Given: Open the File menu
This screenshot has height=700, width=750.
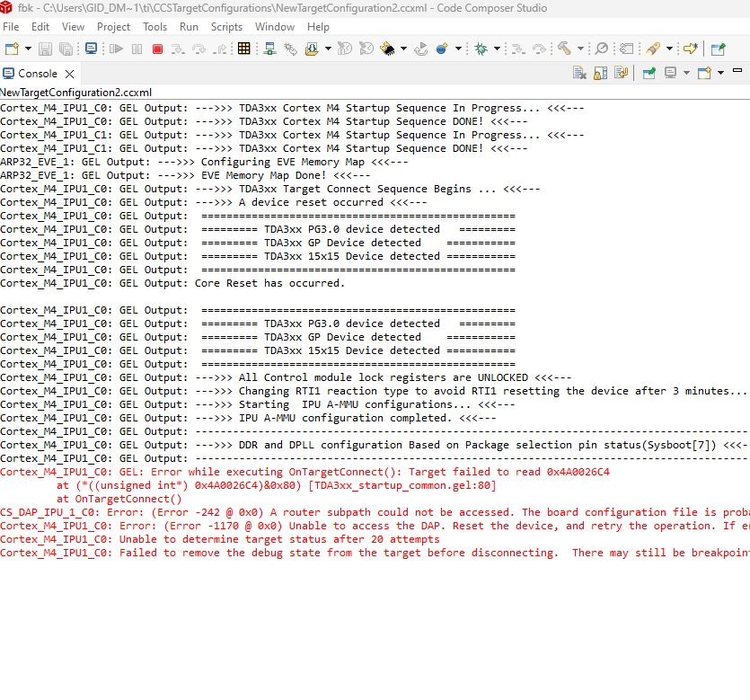Looking at the screenshot, I should coord(11,27).
